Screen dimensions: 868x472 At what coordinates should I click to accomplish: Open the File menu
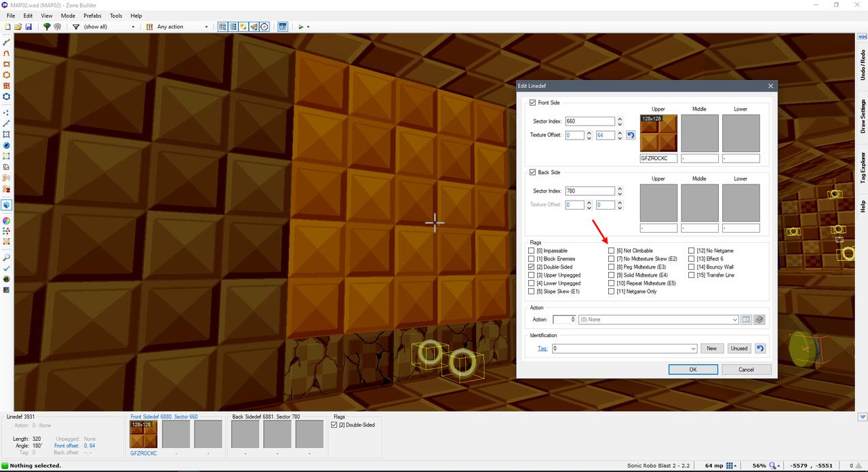point(11,16)
